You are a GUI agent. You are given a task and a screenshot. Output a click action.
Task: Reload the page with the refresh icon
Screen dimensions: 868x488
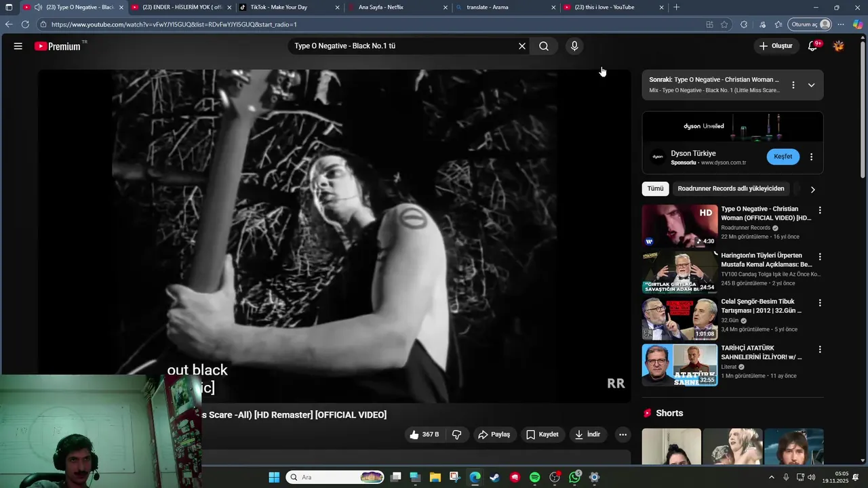[x=25, y=24]
